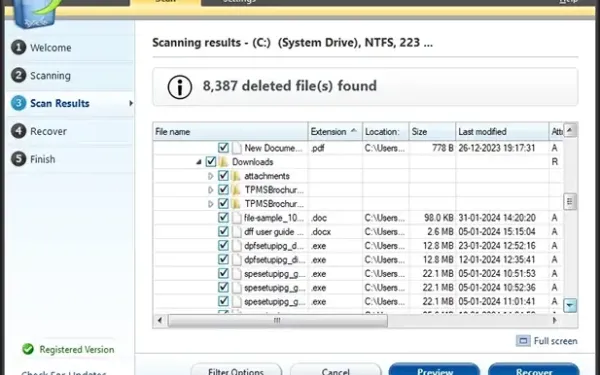Click the date 26-12-2023 19:17:31
600x375 pixels.
pyautogui.click(x=497, y=148)
